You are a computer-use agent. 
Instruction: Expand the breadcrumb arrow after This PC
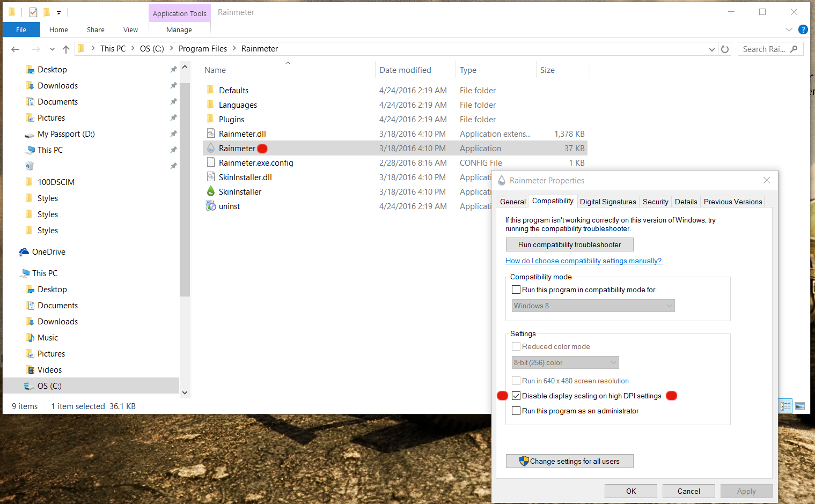pos(133,49)
